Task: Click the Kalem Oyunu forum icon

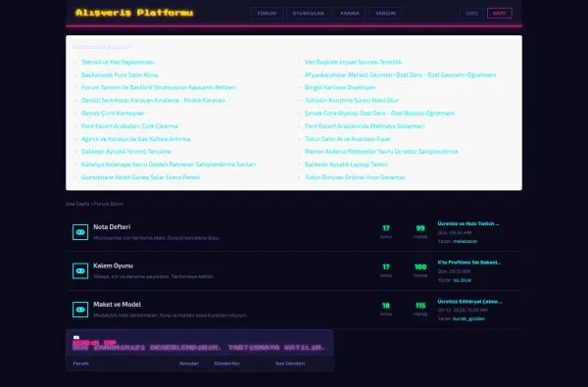Action: [80, 270]
